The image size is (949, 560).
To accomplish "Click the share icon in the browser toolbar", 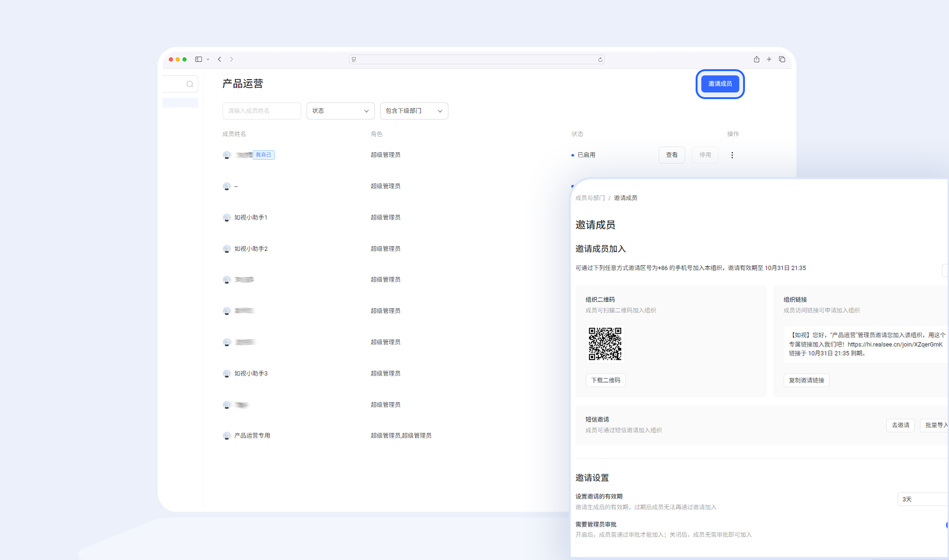I will coord(756,59).
